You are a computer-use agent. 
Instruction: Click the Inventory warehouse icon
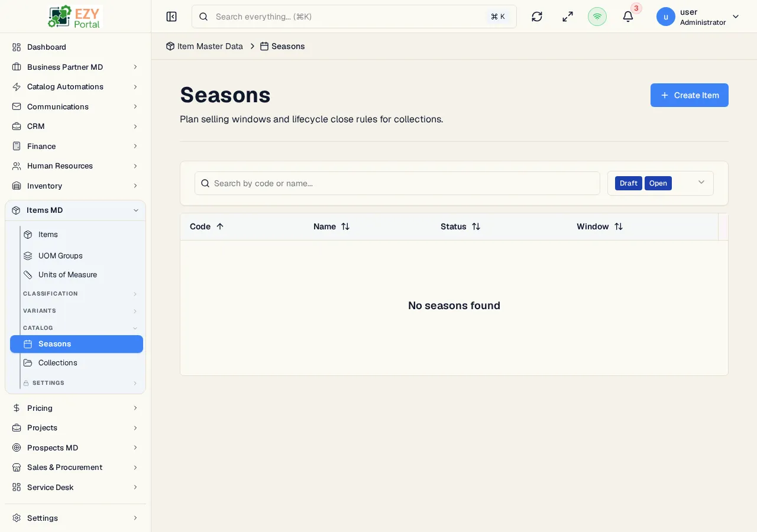click(17, 186)
